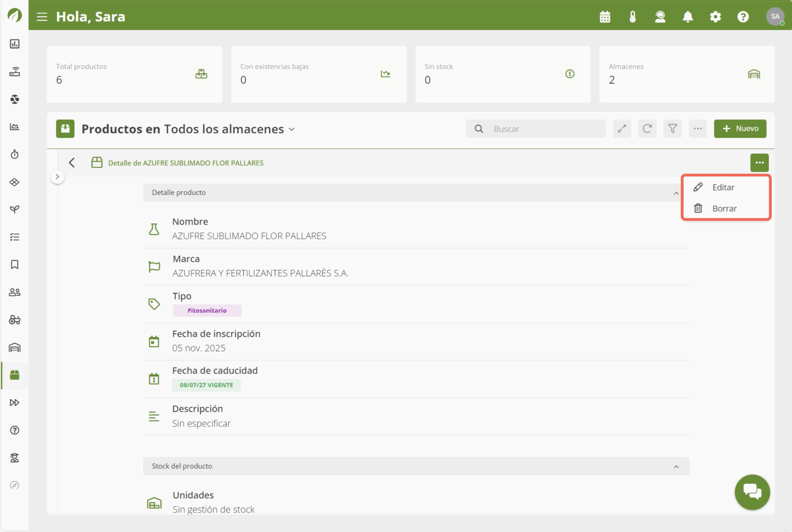The image size is (792, 532).
Task: Expand the side panel chevron arrow
Action: tap(57, 176)
